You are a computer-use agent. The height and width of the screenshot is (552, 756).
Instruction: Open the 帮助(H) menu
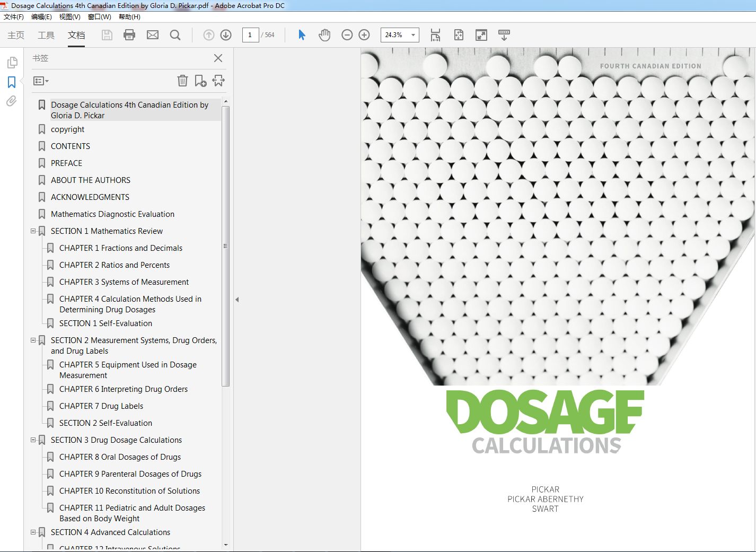(129, 17)
